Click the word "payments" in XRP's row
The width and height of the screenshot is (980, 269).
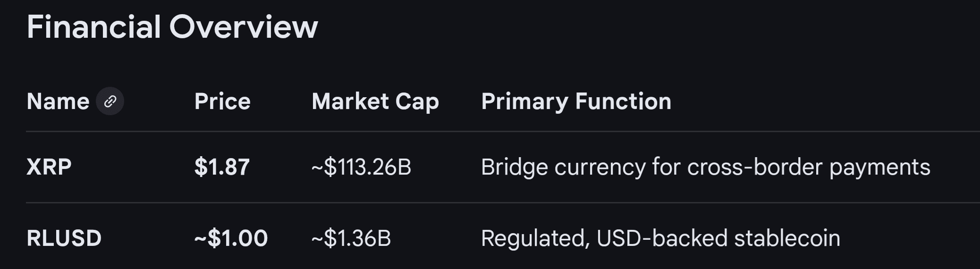tap(880, 167)
